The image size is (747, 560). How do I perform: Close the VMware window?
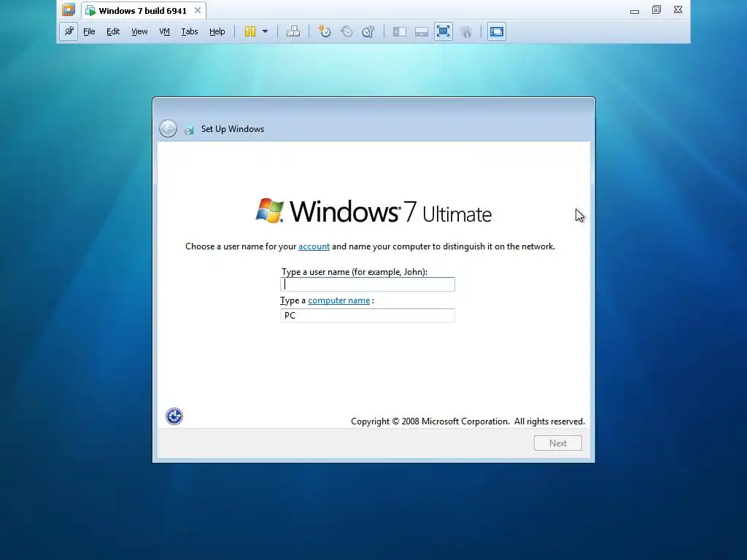tap(678, 9)
